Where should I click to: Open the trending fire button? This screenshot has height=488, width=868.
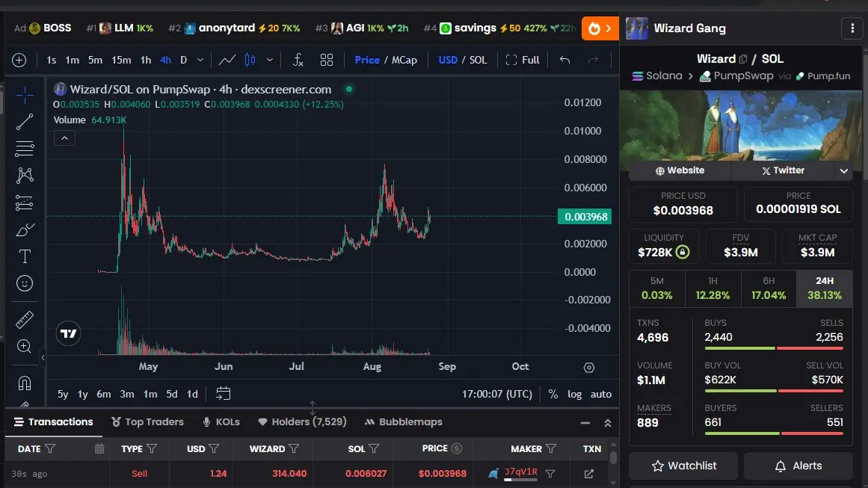[x=600, y=28]
